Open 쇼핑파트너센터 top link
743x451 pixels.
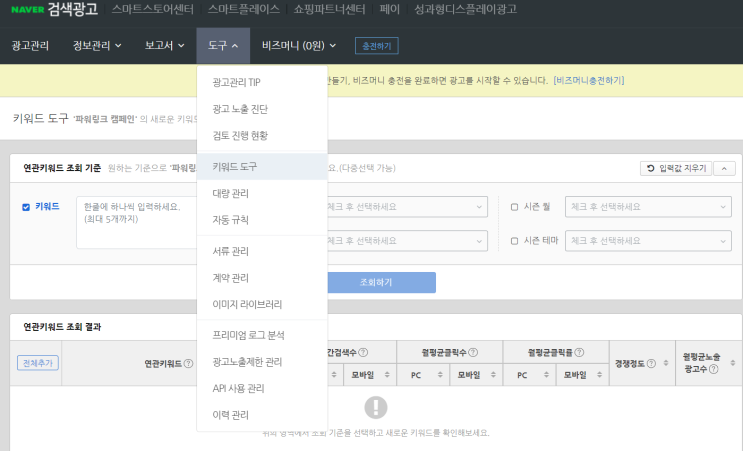(x=329, y=9)
